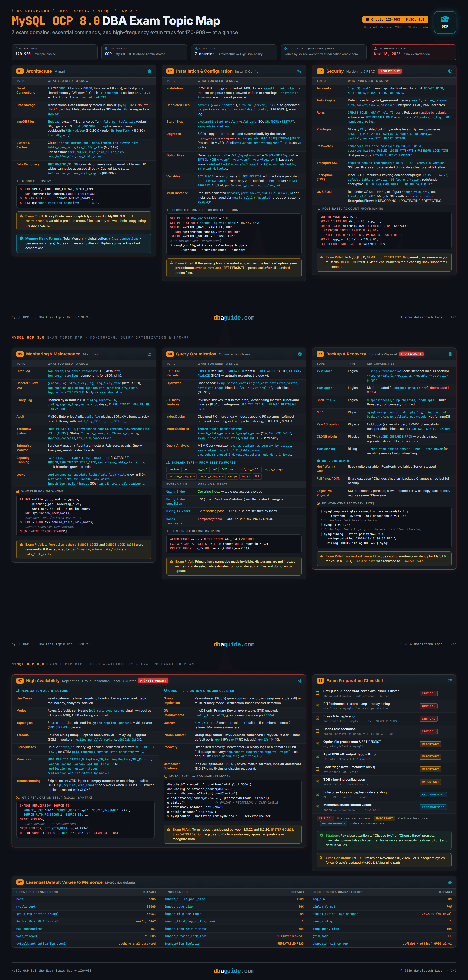Uncheck the Break & fix replication item
The image size is (468, 980).
(317, 718)
